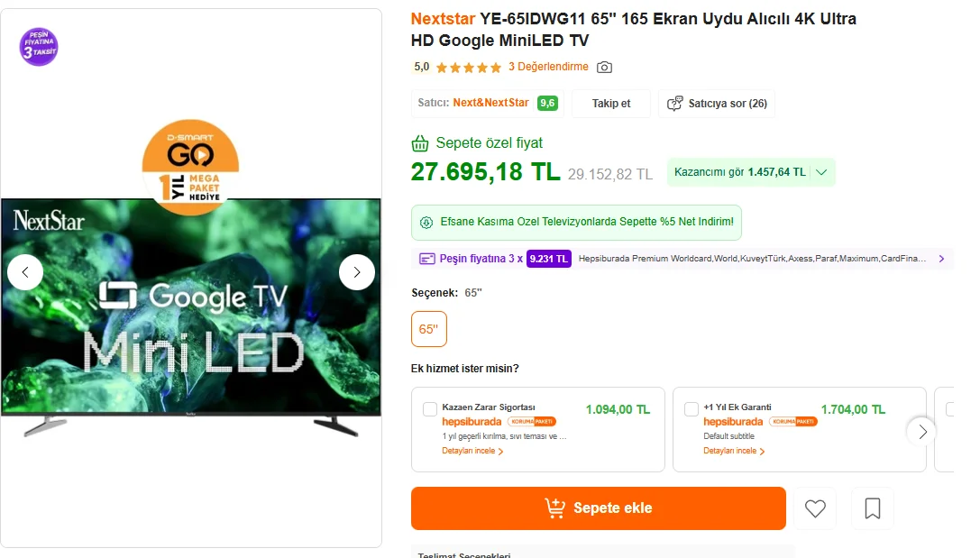Viewport: 980px width, 558px height.
Task: Expand the installment card options chevron
Action: (942, 259)
